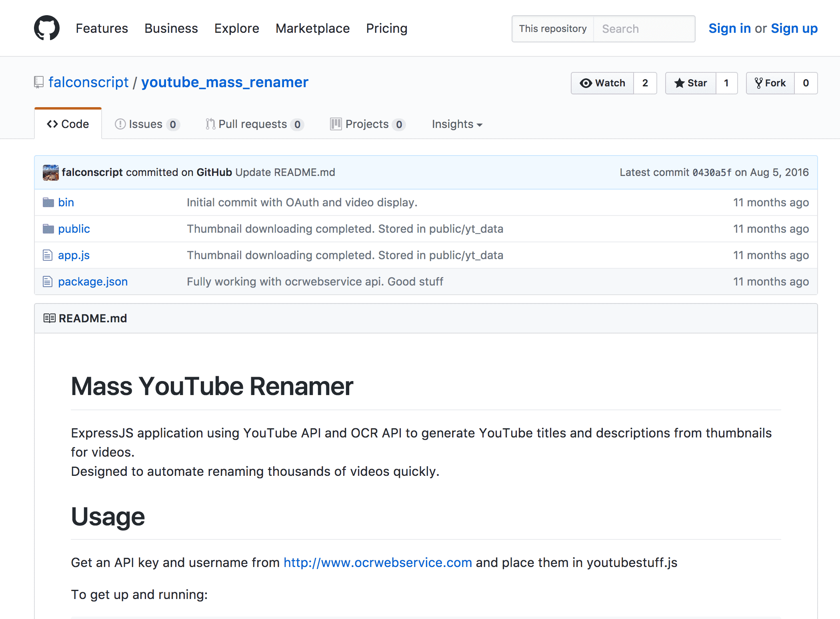Viewport: 840px width, 619px height.
Task: Click the star icon on Star button
Action: [x=679, y=83]
